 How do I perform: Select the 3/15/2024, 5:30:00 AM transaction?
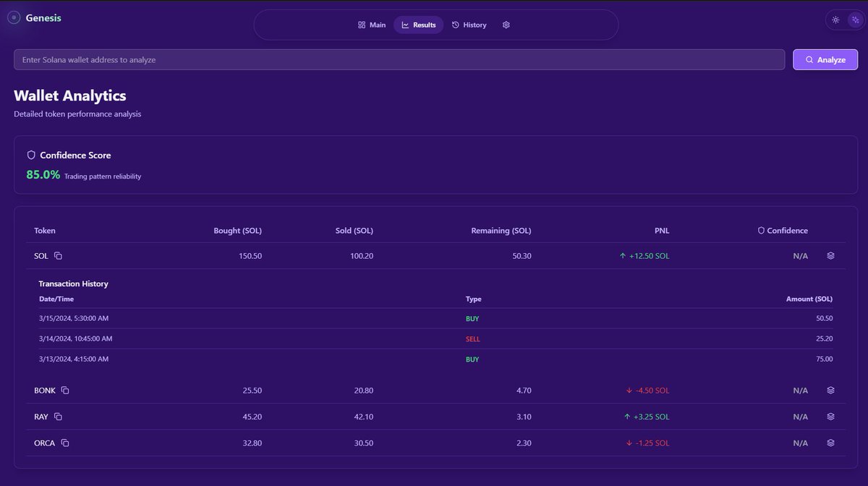(435, 318)
